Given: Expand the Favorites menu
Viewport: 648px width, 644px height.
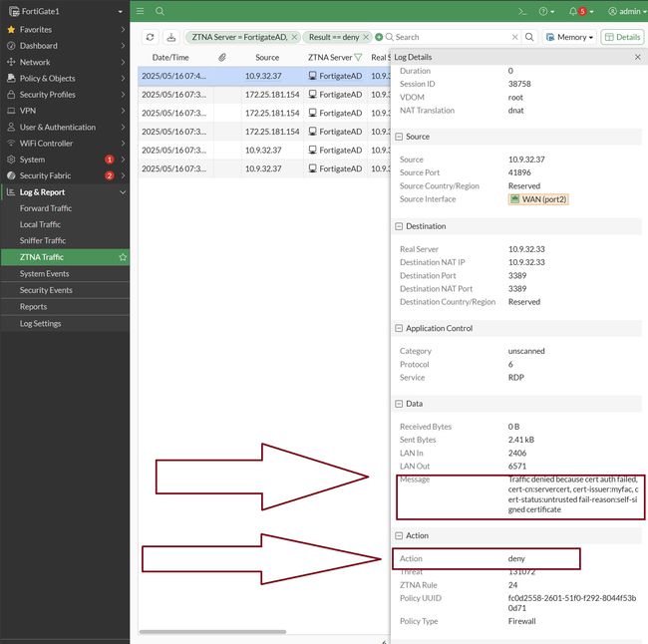Looking at the screenshot, I should point(65,30).
